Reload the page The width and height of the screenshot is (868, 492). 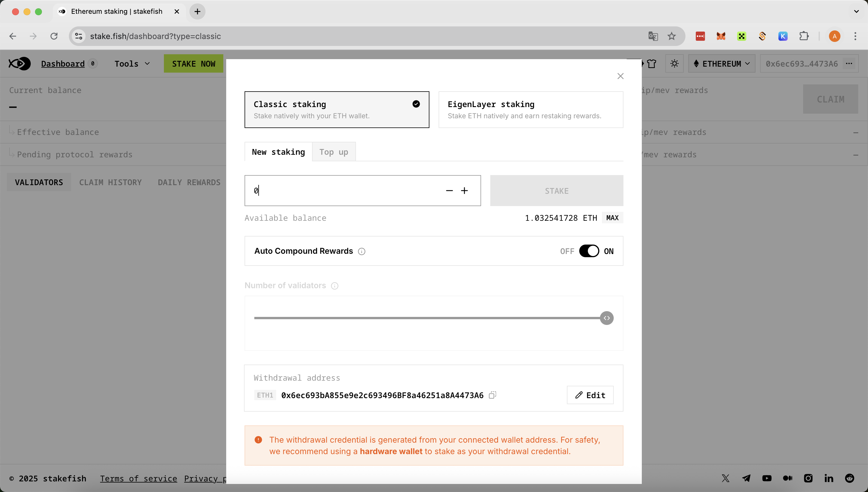[x=54, y=36]
